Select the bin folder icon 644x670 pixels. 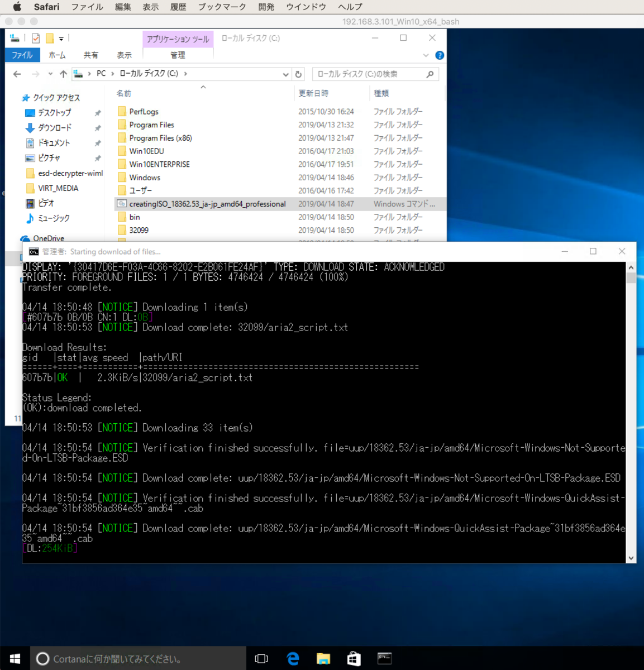[x=122, y=217]
